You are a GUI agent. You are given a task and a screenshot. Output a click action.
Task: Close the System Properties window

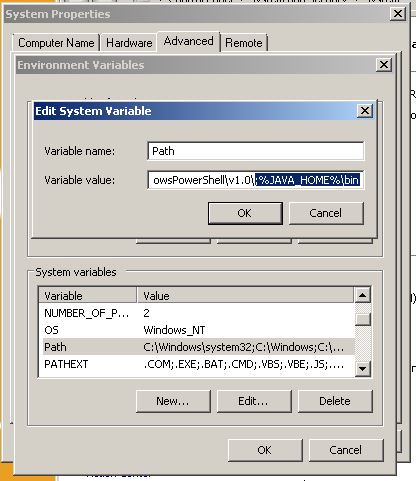tap(398, 14)
